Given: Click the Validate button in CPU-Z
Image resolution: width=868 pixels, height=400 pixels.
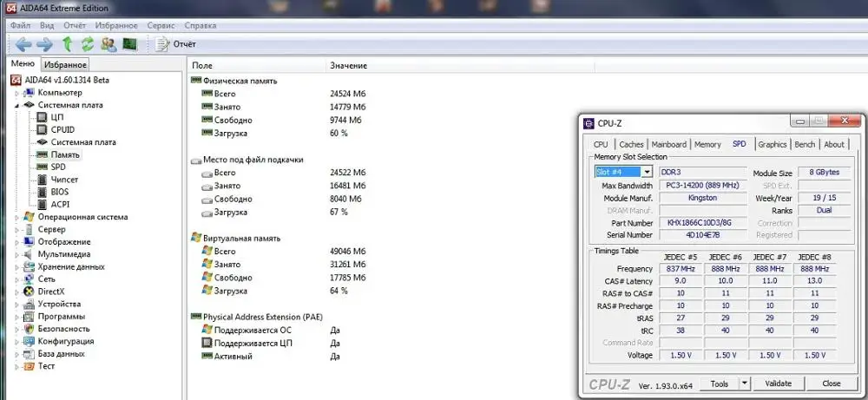Looking at the screenshot, I should (x=779, y=384).
